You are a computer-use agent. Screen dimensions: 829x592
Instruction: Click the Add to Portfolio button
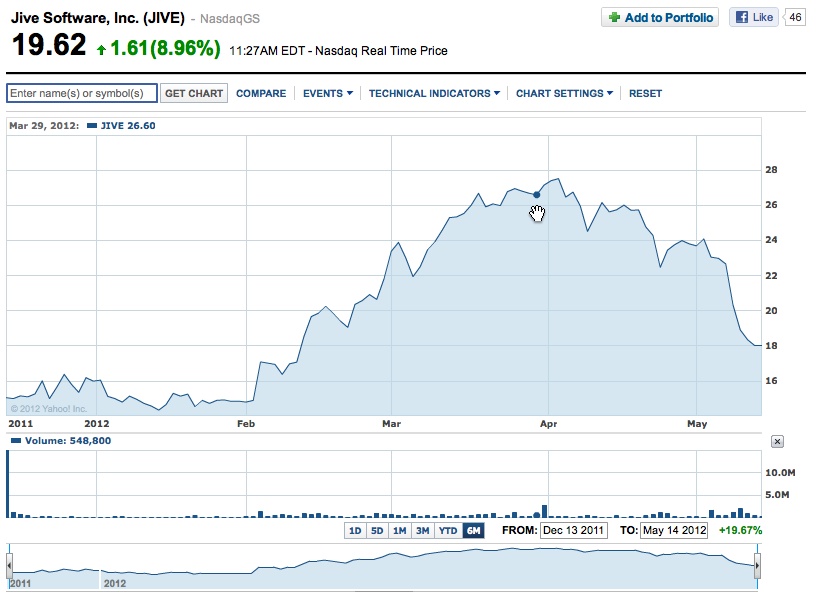click(x=660, y=17)
